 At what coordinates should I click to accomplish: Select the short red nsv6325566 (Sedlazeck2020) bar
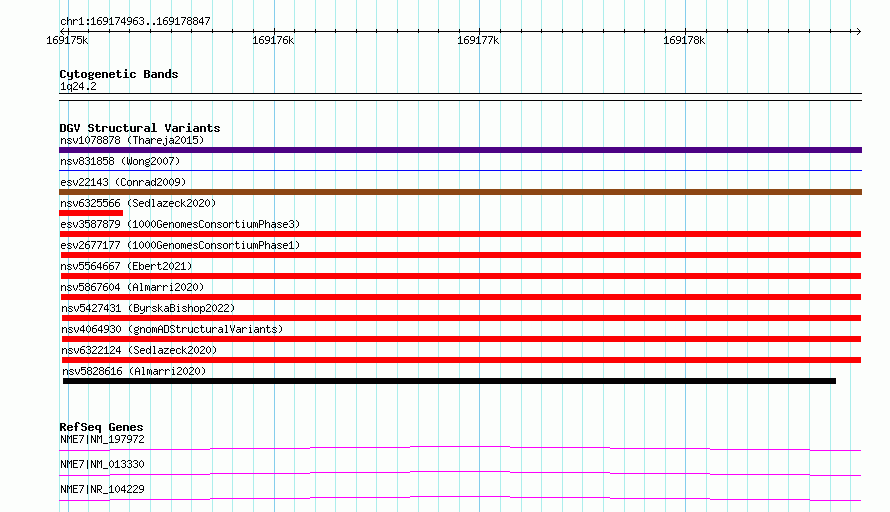coord(91,213)
